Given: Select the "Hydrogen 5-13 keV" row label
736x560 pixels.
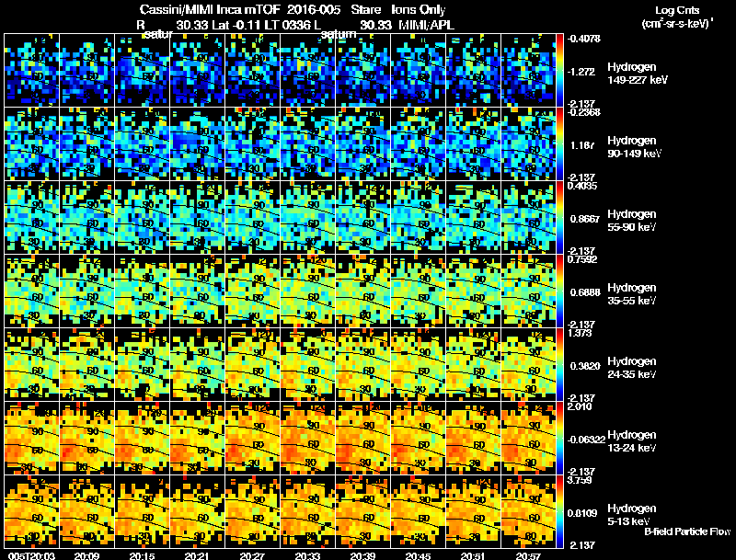Looking at the screenshot, I should point(632,515).
